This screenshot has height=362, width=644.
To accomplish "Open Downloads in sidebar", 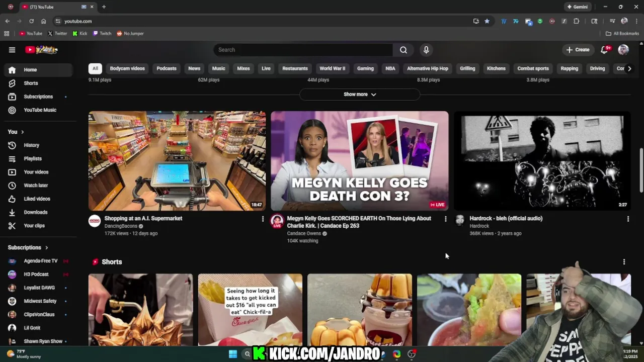I will 38,212.
